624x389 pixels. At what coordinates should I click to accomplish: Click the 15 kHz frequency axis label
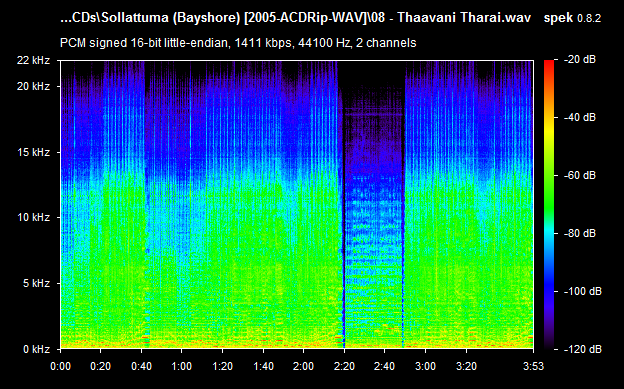click(x=33, y=152)
